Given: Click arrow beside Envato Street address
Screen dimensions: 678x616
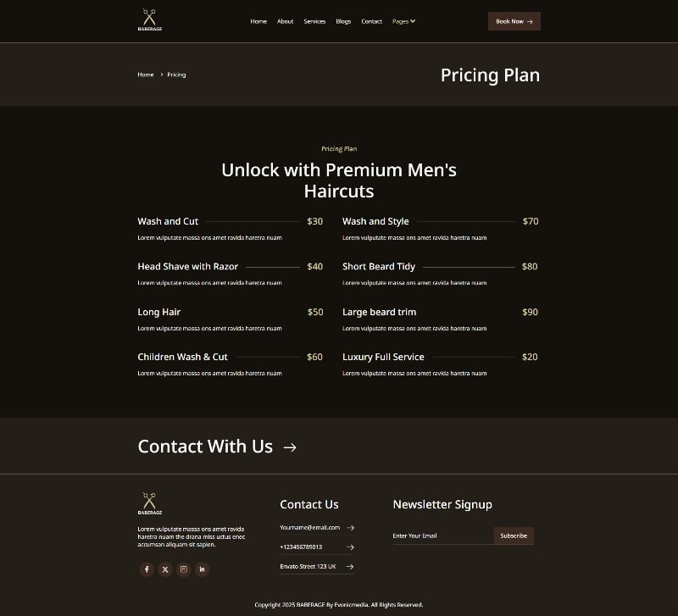Looking at the screenshot, I should 350,567.
